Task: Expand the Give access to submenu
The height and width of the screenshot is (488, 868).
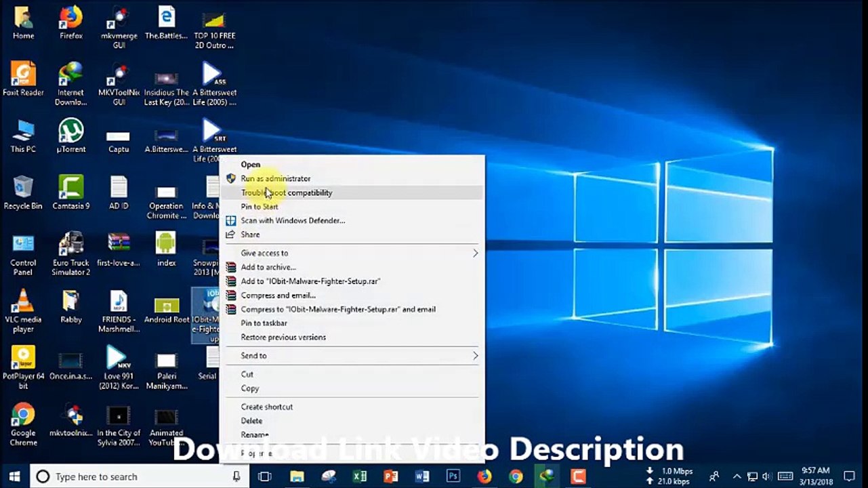Action: click(x=352, y=253)
